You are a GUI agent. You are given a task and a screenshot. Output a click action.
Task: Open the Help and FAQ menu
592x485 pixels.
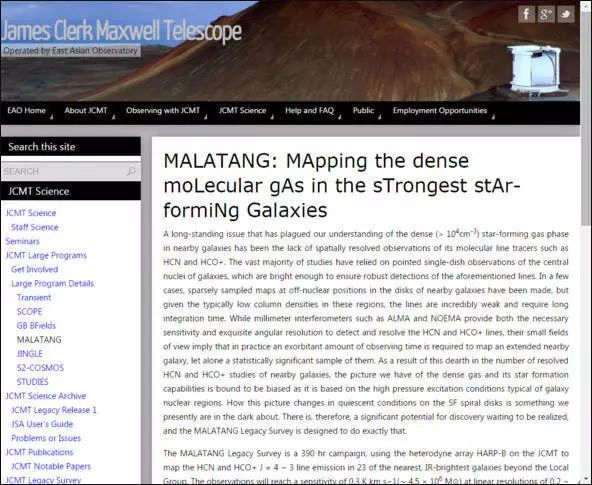[x=309, y=111]
